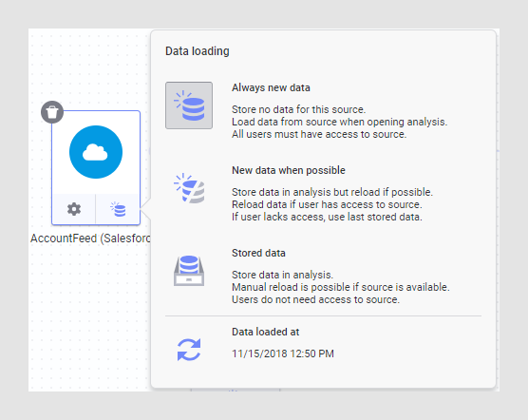This screenshot has height=420, width=528.
Task: Click the data loading icon on node
Action: point(118,209)
